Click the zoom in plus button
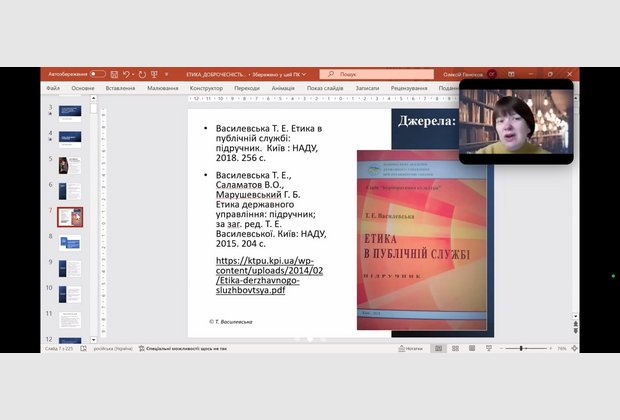The height and width of the screenshot is (420, 620). [550, 348]
